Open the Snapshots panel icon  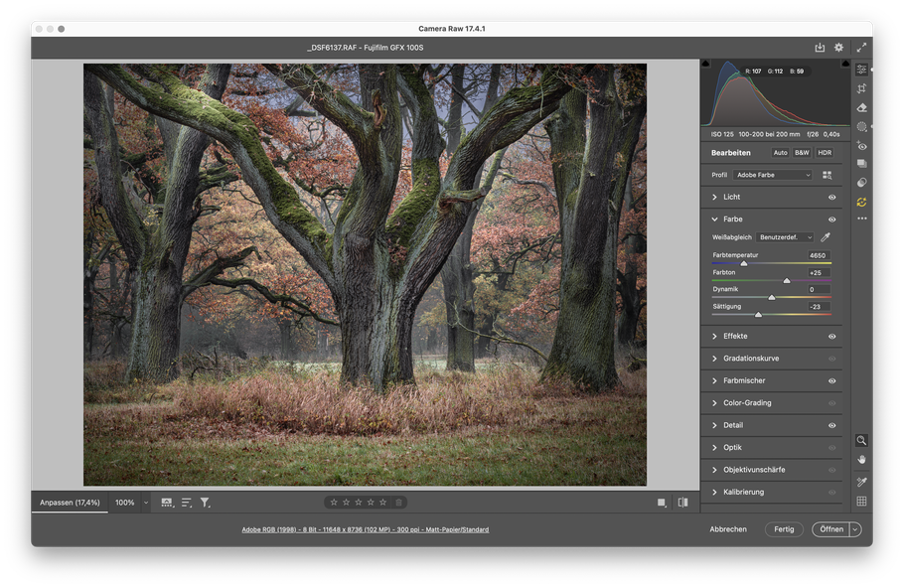point(861,164)
